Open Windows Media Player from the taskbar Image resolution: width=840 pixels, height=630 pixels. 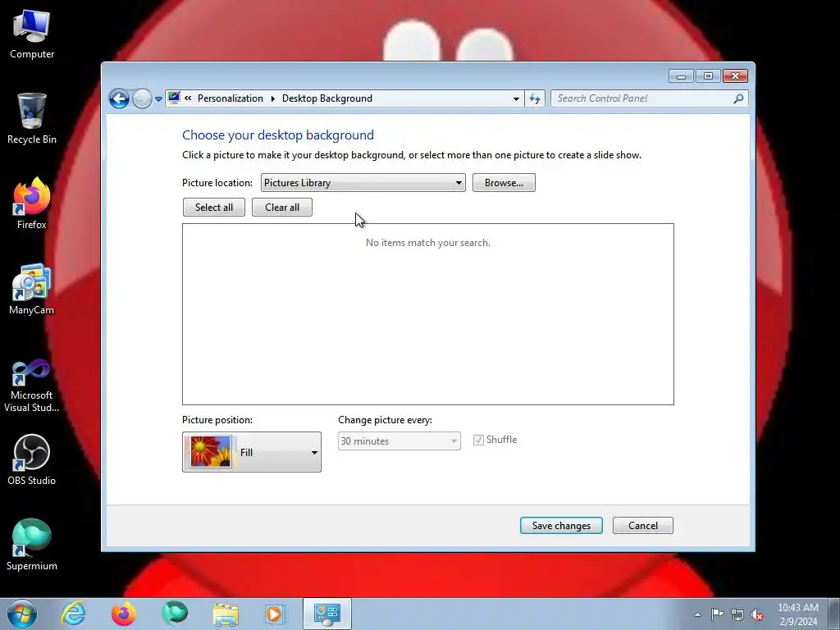[276, 614]
